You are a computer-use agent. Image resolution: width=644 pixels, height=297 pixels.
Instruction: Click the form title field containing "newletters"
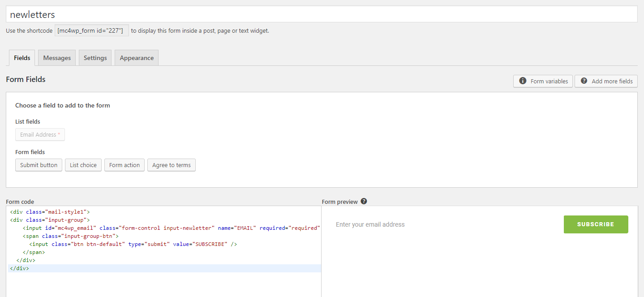click(322, 14)
